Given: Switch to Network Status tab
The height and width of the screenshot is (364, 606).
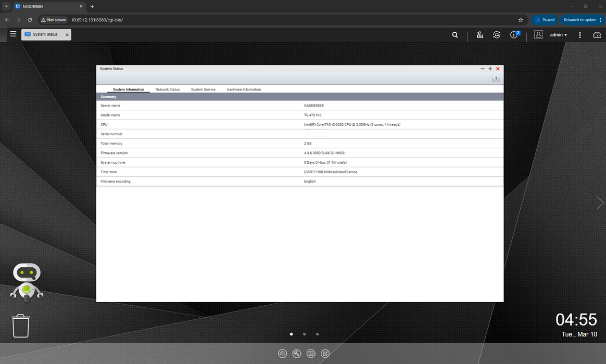Looking at the screenshot, I should tap(167, 89).
